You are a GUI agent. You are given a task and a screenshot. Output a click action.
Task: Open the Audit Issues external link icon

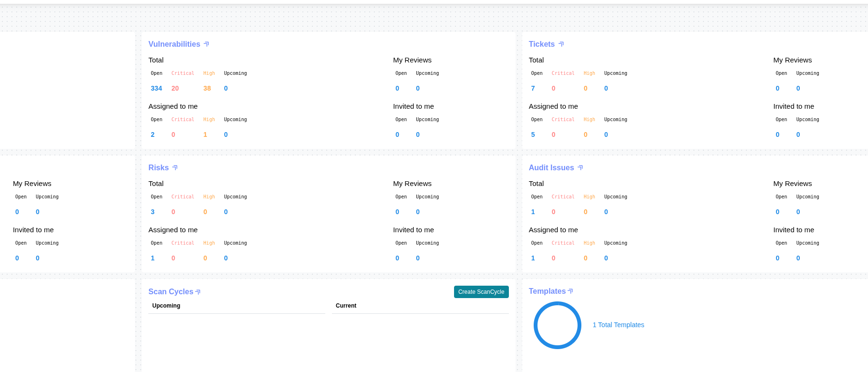click(x=580, y=167)
